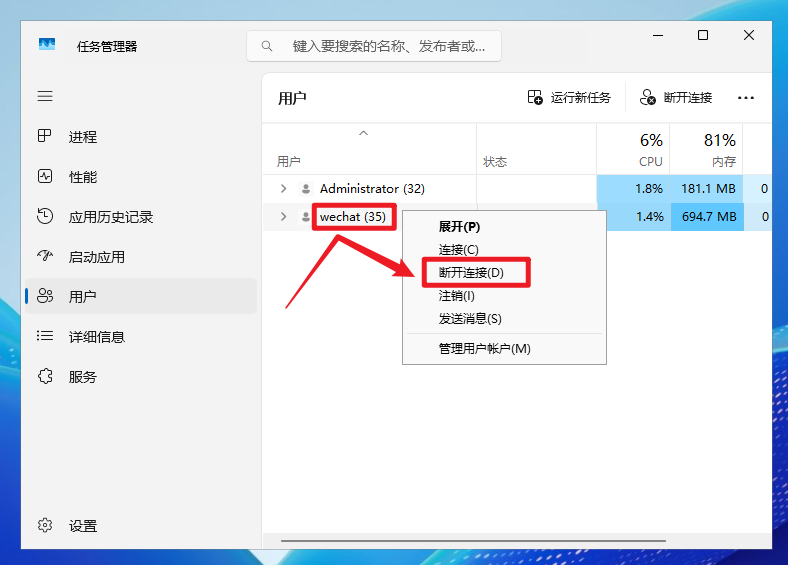Choose 发送消息(S) from the context menu
This screenshot has height=565, width=788.
(470, 319)
